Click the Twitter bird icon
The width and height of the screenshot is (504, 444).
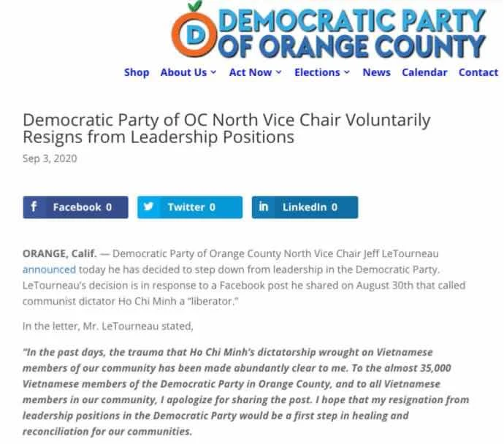click(148, 206)
